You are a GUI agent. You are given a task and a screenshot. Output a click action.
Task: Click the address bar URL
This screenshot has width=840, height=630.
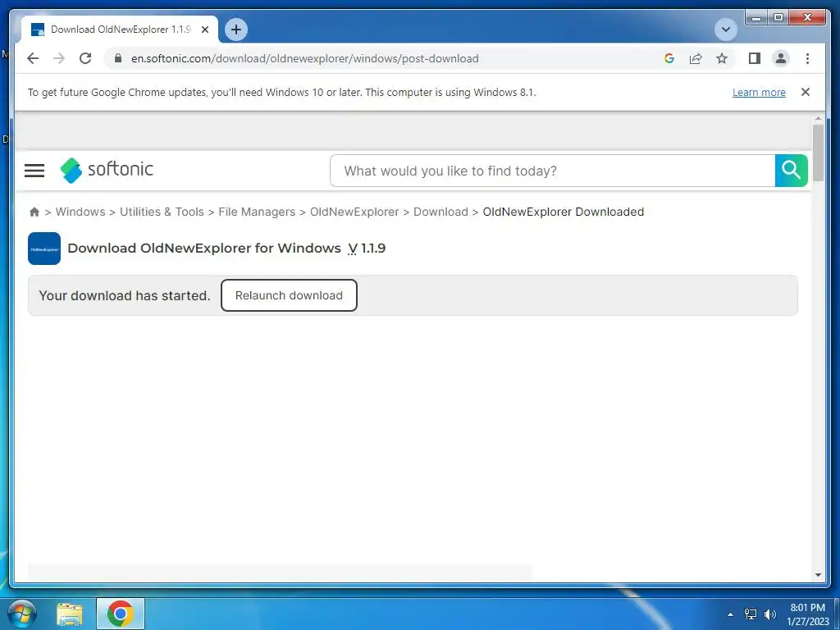305,58
